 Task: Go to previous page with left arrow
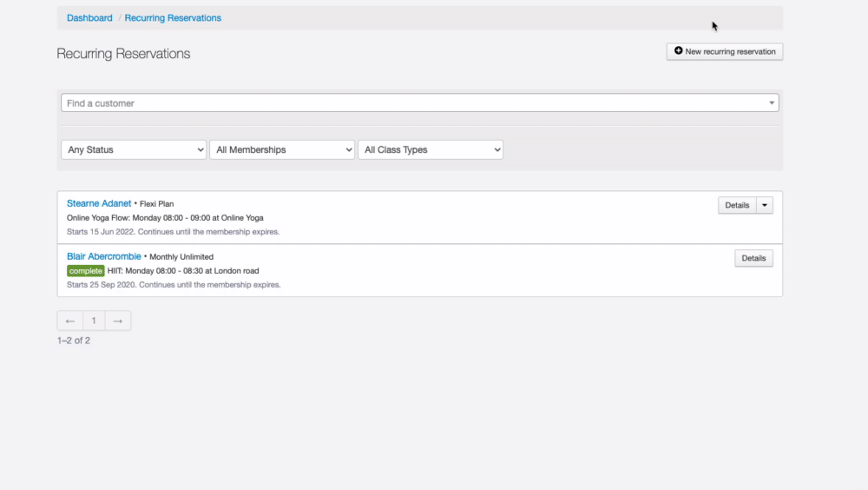point(70,321)
